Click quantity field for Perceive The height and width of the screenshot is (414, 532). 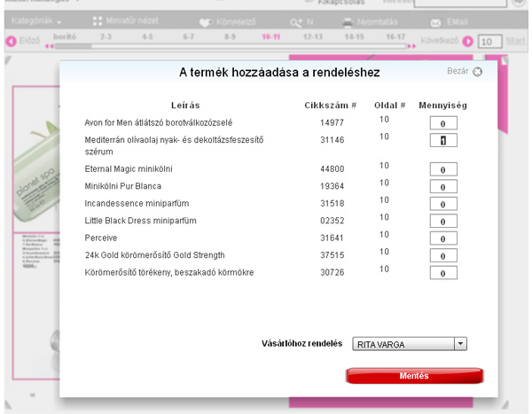click(x=443, y=238)
